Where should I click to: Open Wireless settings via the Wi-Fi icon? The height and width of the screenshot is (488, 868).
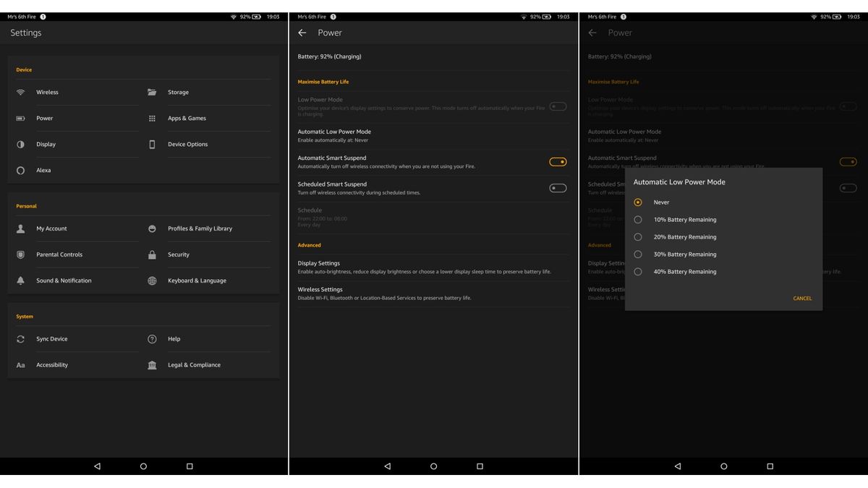click(x=20, y=92)
